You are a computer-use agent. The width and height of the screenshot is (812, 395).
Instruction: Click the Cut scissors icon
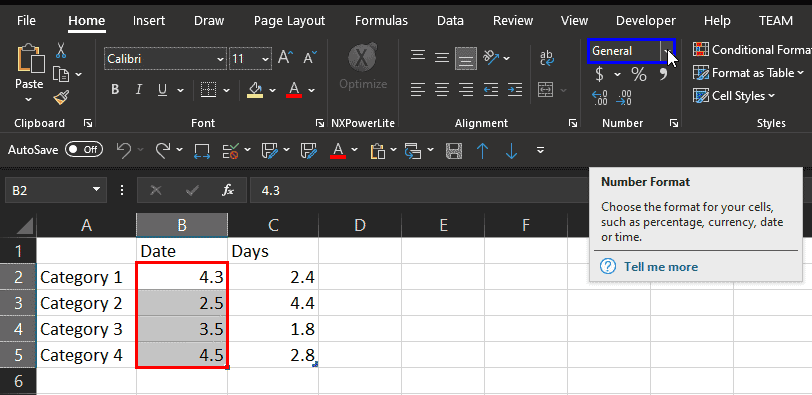click(x=61, y=50)
